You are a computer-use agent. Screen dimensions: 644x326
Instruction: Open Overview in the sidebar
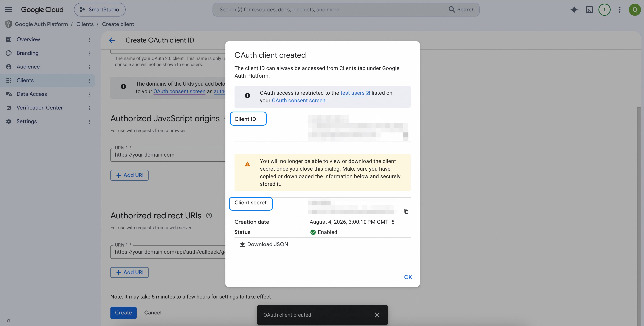(x=28, y=39)
